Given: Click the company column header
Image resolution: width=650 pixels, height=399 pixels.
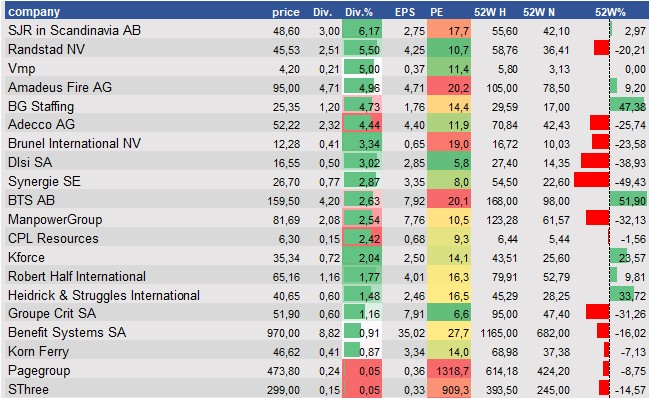Looking at the screenshot, I should pyautogui.click(x=34, y=12).
